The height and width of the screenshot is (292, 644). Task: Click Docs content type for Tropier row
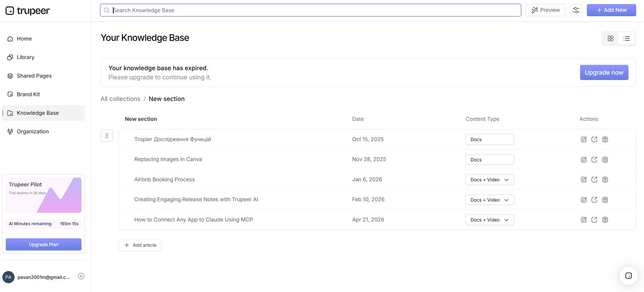(x=490, y=139)
